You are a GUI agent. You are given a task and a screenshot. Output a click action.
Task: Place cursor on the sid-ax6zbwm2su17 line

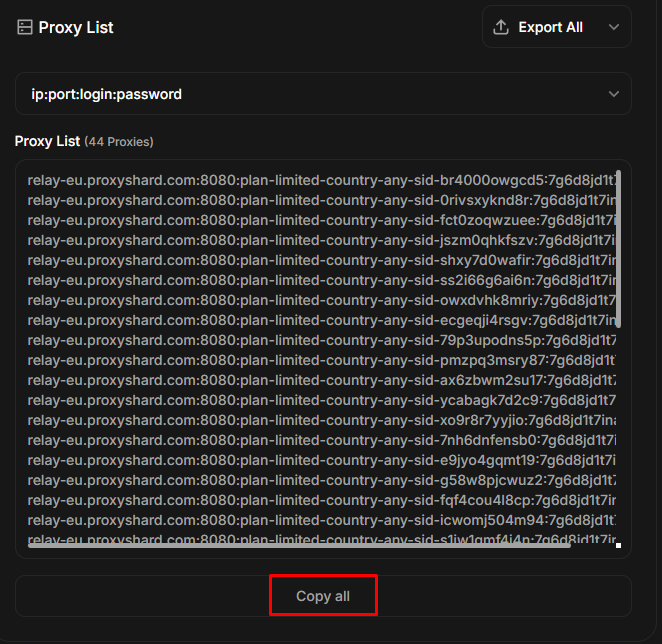click(320, 380)
